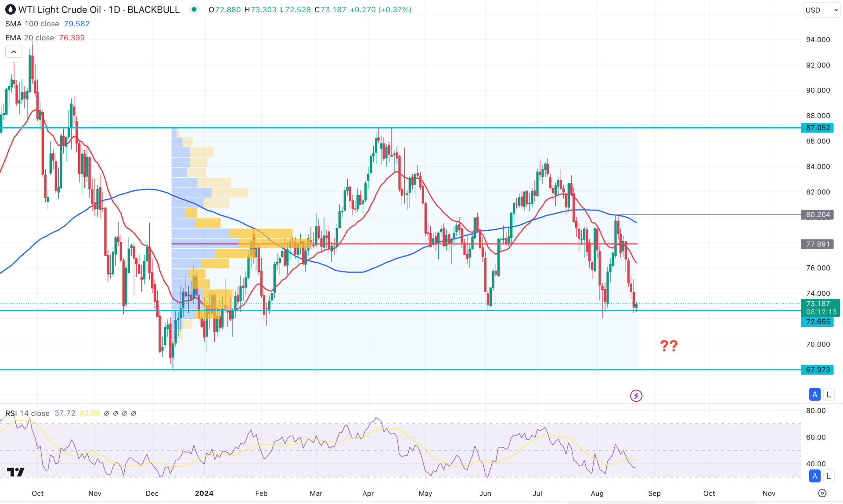Click the 80.204 horizontal line price label
The width and height of the screenshot is (843, 504).
pos(818,214)
